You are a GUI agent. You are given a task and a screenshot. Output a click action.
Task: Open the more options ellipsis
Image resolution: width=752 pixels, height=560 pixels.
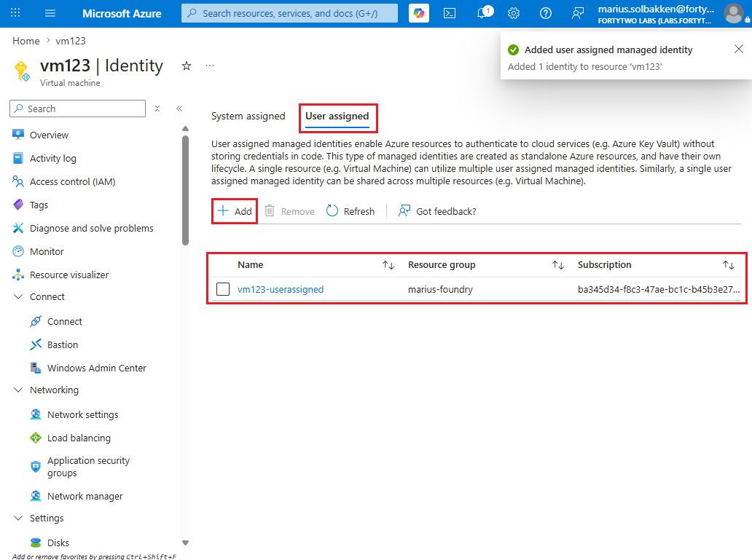coord(210,66)
